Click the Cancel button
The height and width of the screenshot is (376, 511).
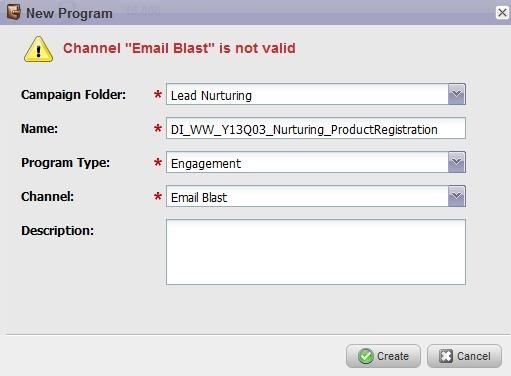(464, 356)
